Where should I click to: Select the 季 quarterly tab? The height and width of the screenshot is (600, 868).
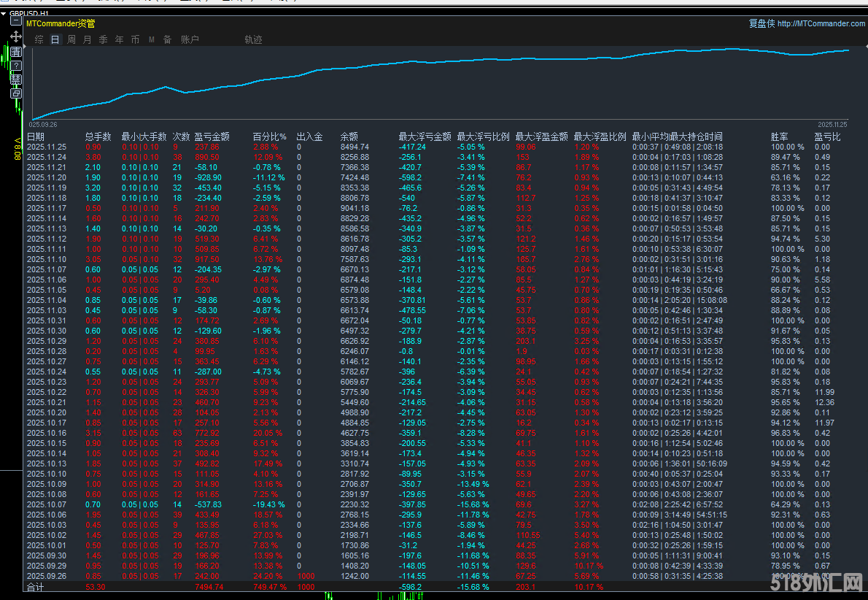pos(103,40)
